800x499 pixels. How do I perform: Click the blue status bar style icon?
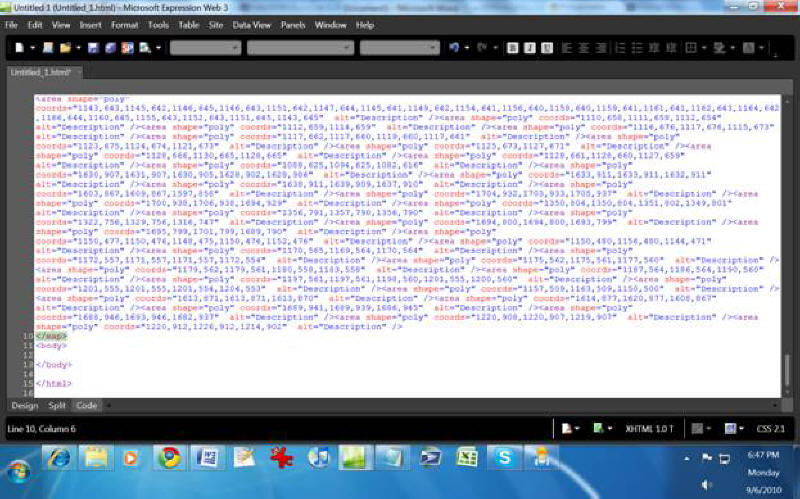pos(730,429)
